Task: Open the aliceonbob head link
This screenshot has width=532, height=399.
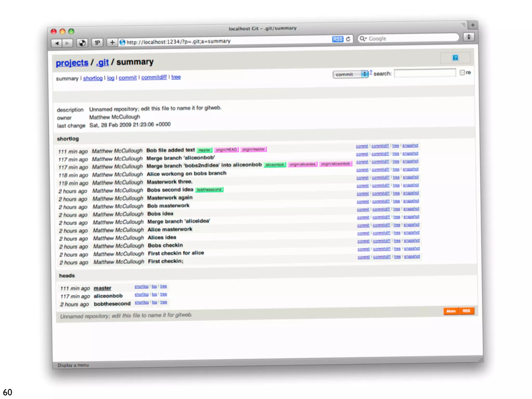Action: (x=108, y=296)
